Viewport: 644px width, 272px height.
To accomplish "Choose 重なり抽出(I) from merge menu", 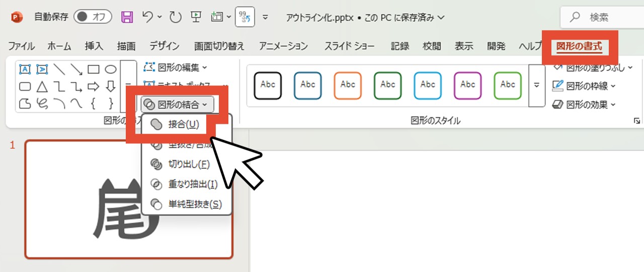I will [x=187, y=184].
